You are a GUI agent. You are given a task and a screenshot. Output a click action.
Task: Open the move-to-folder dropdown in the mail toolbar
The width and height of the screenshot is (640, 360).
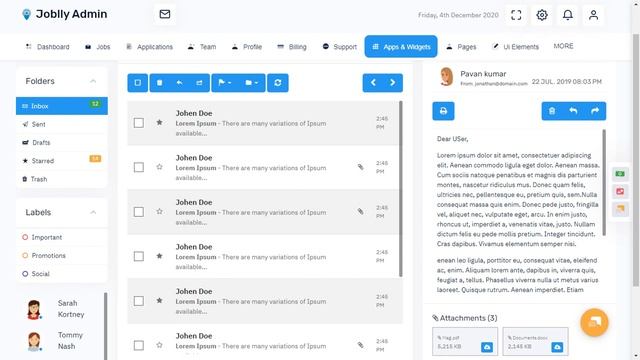tap(252, 83)
